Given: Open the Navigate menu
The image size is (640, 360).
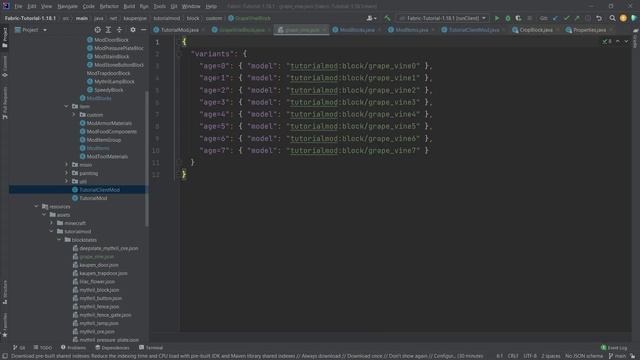Looking at the screenshot, I should click(x=67, y=7).
